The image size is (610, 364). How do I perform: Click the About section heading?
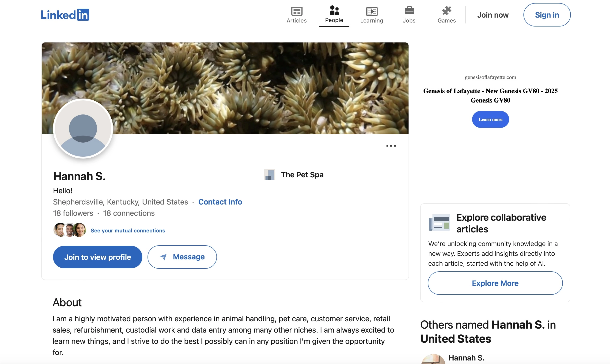tap(67, 302)
